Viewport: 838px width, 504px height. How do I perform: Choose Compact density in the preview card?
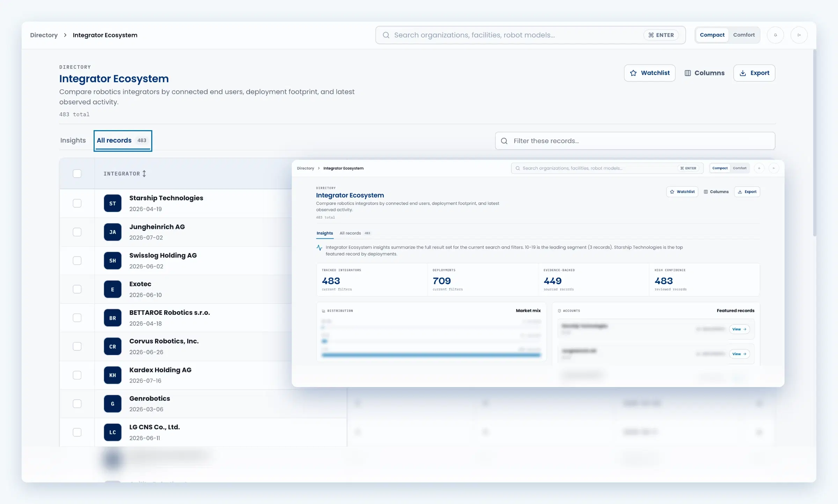coord(720,168)
